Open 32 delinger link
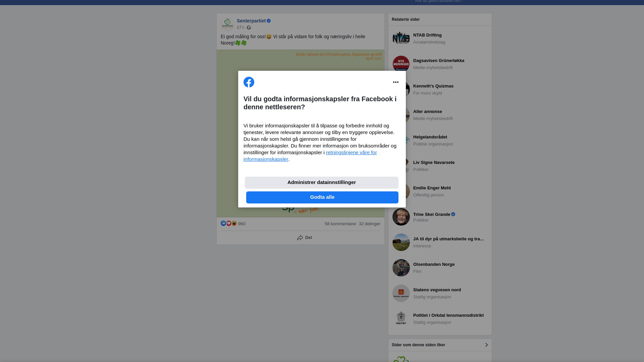644x362 pixels. [370, 224]
